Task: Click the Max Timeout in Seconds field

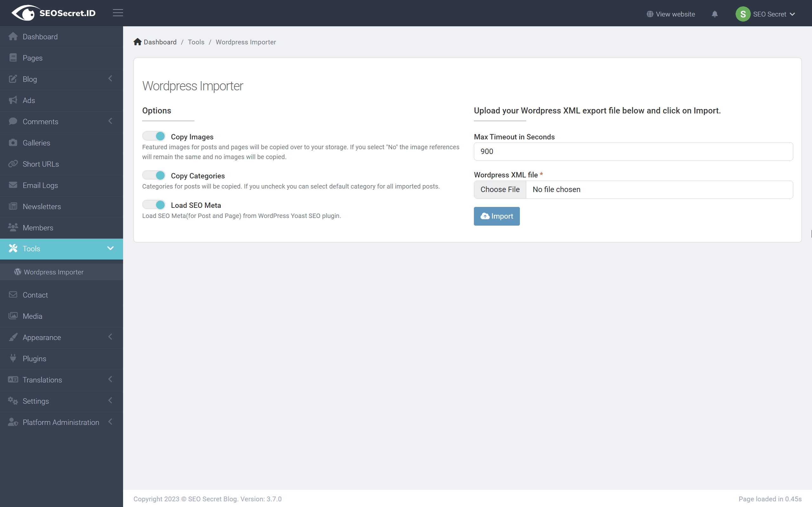Action: (632, 151)
